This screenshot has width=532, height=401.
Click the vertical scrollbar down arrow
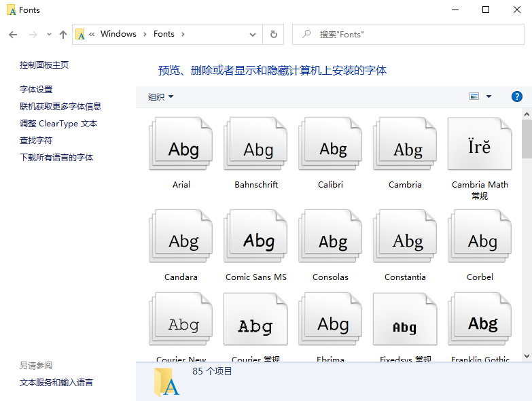[527, 355]
